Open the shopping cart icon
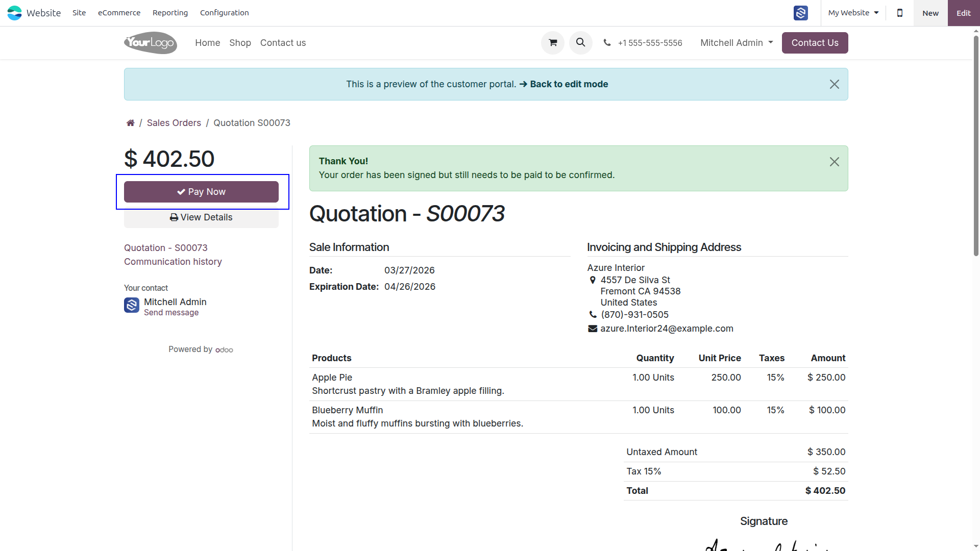980x551 pixels. click(553, 43)
